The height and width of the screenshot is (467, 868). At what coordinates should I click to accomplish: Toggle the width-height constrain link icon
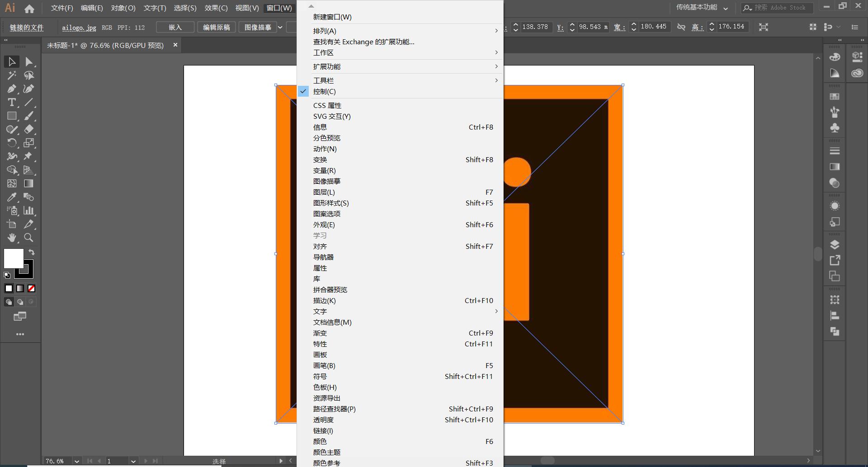(x=682, y=27)
